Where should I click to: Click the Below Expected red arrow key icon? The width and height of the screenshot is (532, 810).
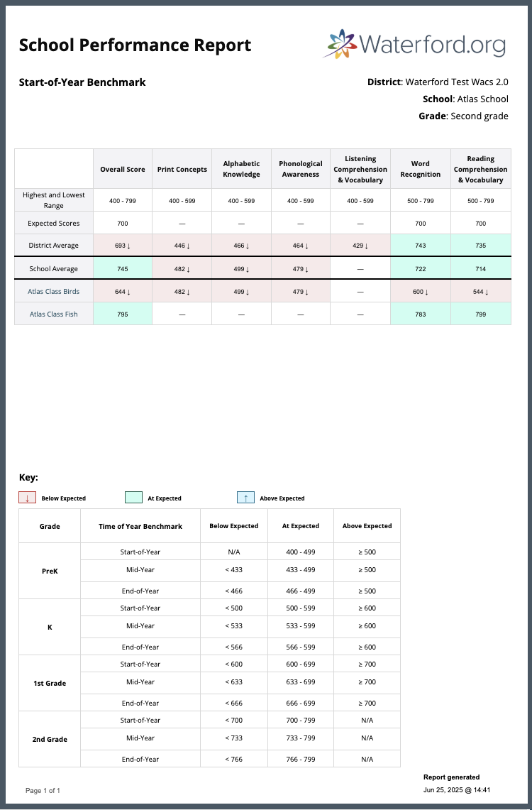tap(28, 498)
